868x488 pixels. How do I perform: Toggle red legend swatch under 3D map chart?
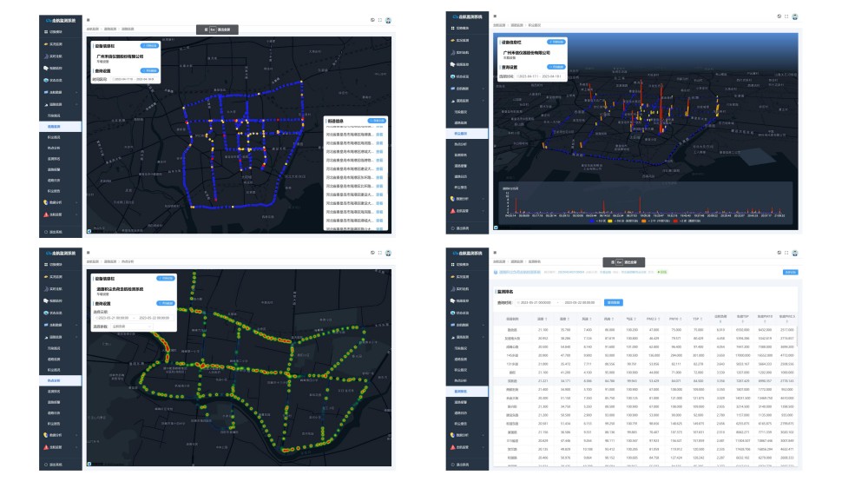[x=676, y=221]
